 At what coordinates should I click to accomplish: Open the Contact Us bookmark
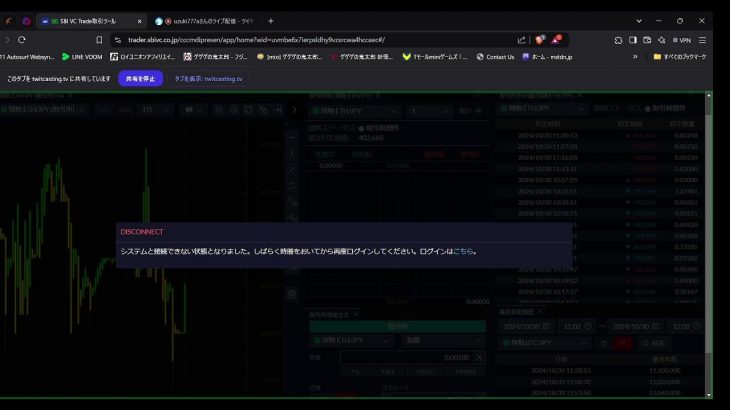(x=496, y=57)
